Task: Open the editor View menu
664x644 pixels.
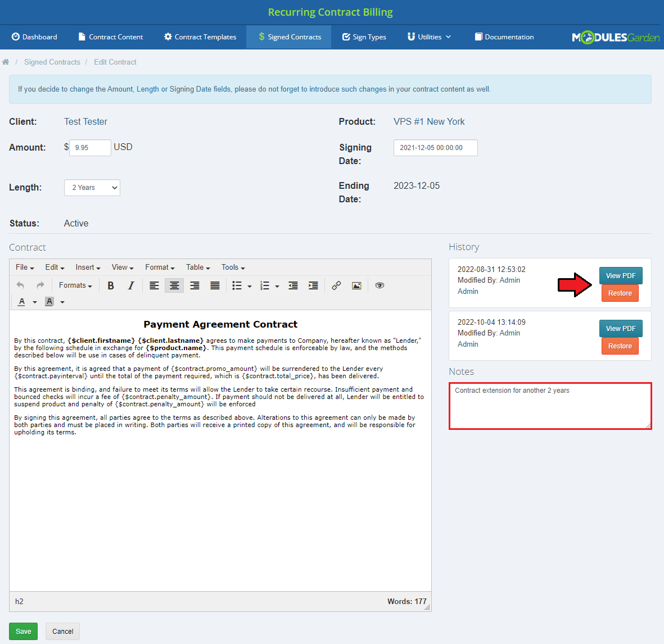Action: [x=123, y=267]
